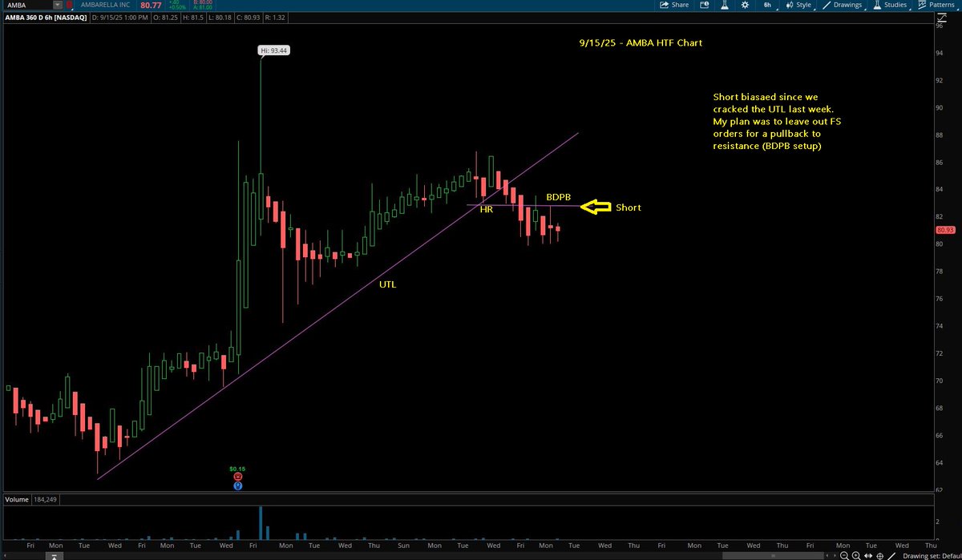Click the AMBA 360 D 6h [NASDAQ] label
962x560 pixels.
[46, 18]
